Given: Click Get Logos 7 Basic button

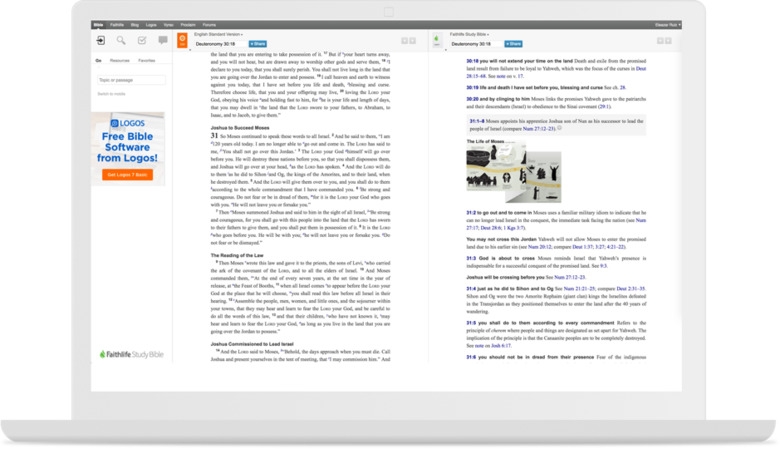Looking at the screenshot, I should click(x=127, y=175).
